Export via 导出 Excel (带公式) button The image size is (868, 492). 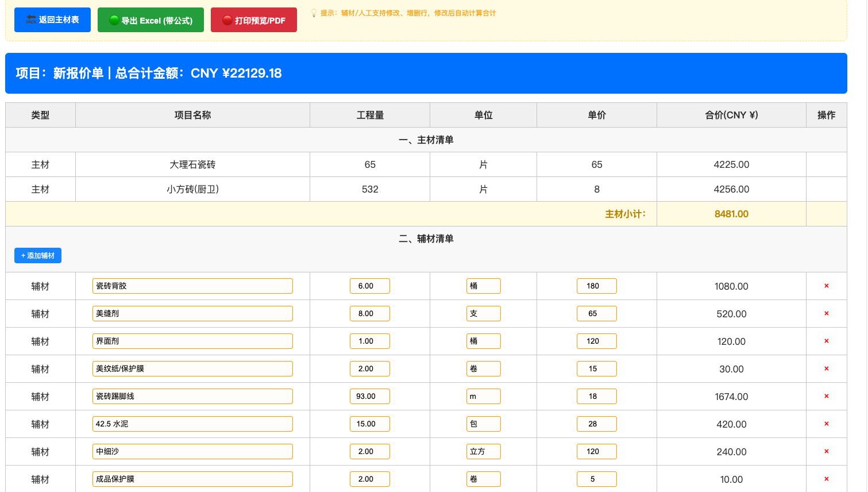point(151,20)
